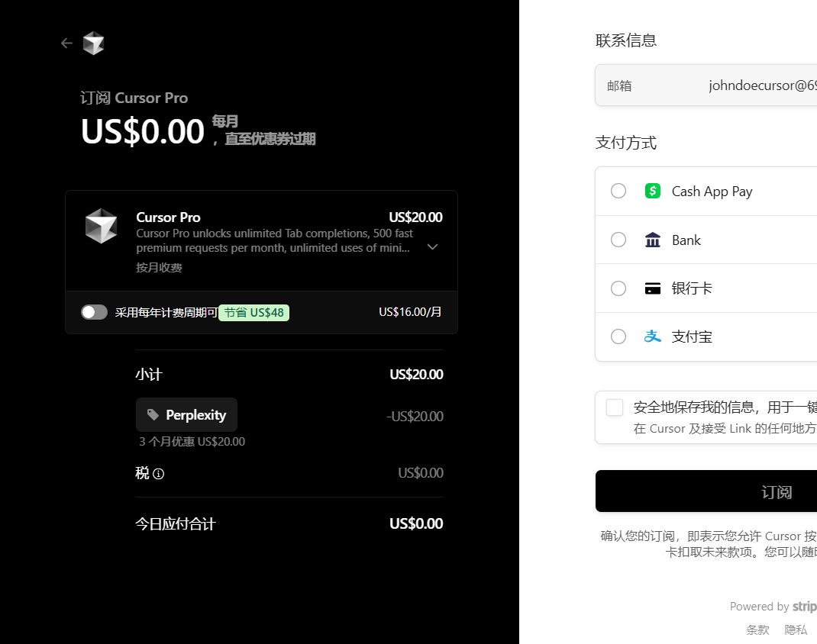Screen dimensions: 817x644
Task: Click the Cursor Pro product cube image
Action: pyautogui.click(x=101, y=227)
